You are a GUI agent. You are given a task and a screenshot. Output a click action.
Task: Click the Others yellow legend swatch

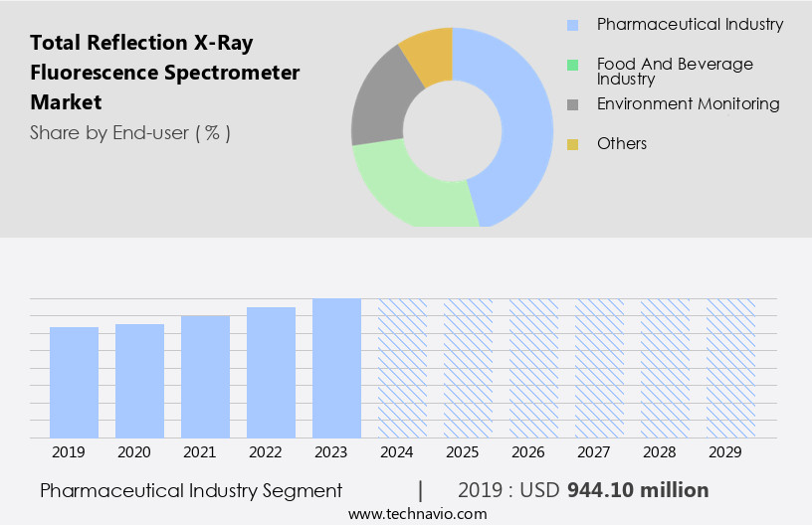pos(572,144)
